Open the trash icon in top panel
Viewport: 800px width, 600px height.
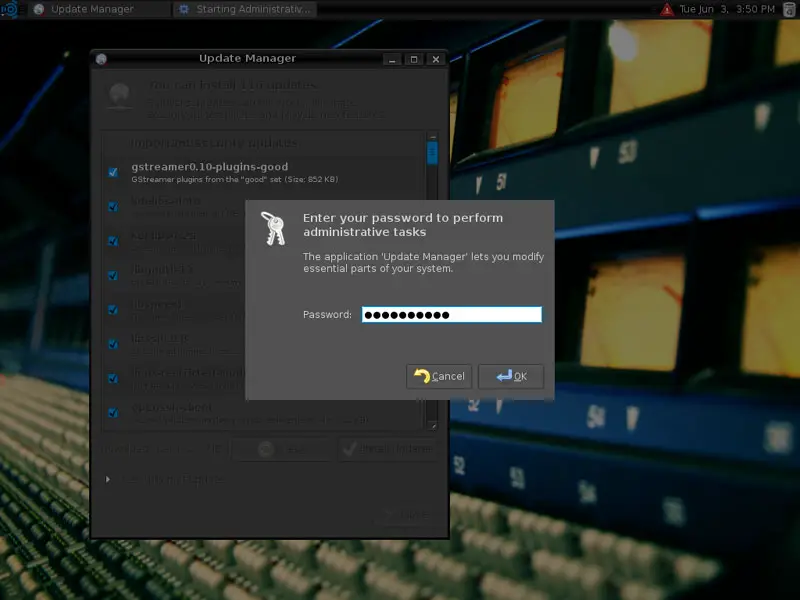tap(789, 9)
